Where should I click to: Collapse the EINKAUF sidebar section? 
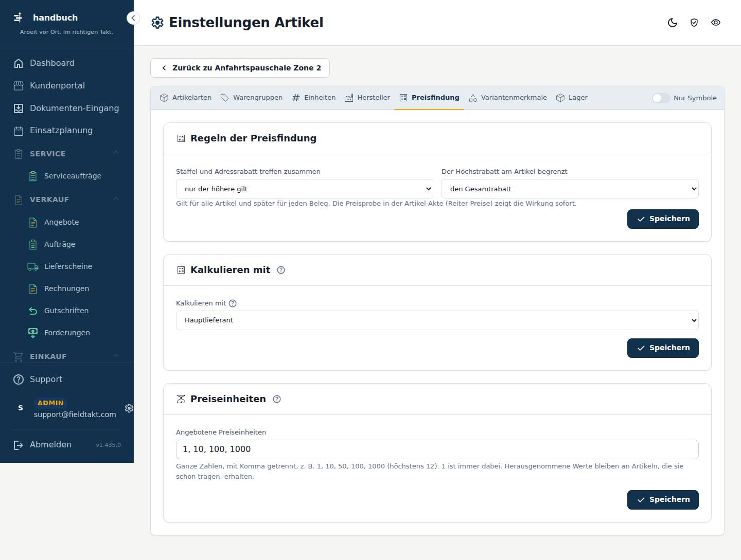coord(67,356)
